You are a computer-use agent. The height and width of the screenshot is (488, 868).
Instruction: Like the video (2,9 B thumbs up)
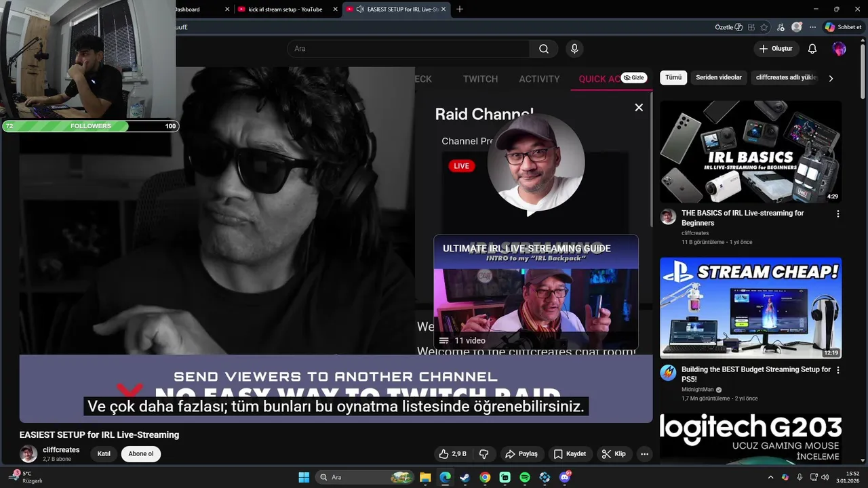(454, 453)
